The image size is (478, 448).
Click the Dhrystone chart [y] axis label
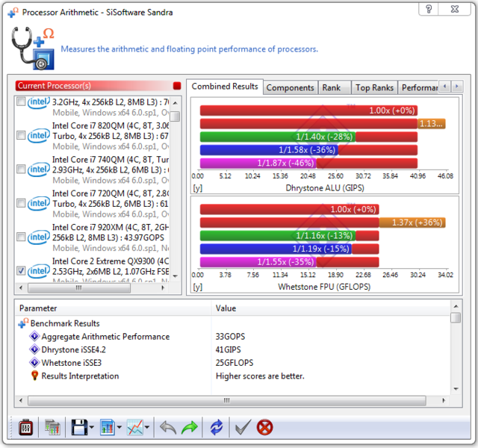point(197,188)
